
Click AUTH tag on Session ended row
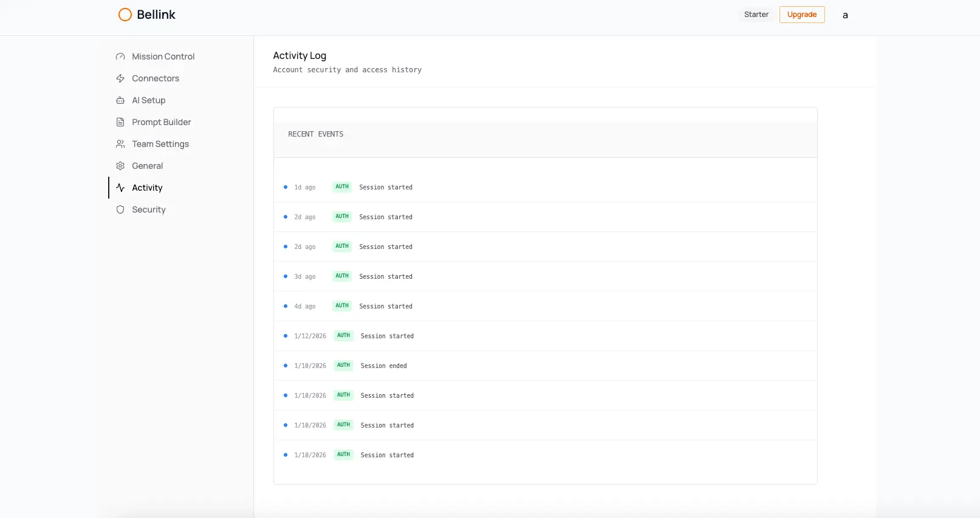pyautogui.click(x=343, y=365)
